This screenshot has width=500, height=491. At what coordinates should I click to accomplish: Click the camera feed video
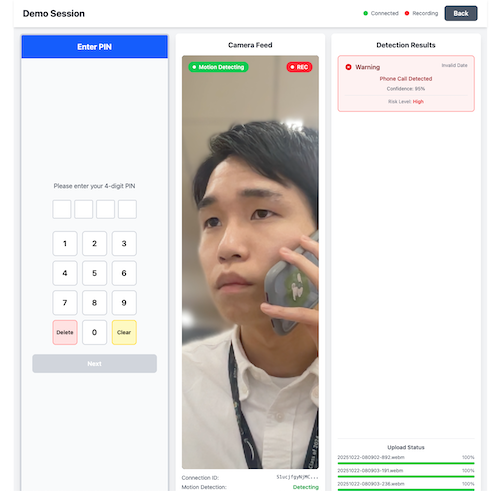click(x=250, y=262)
